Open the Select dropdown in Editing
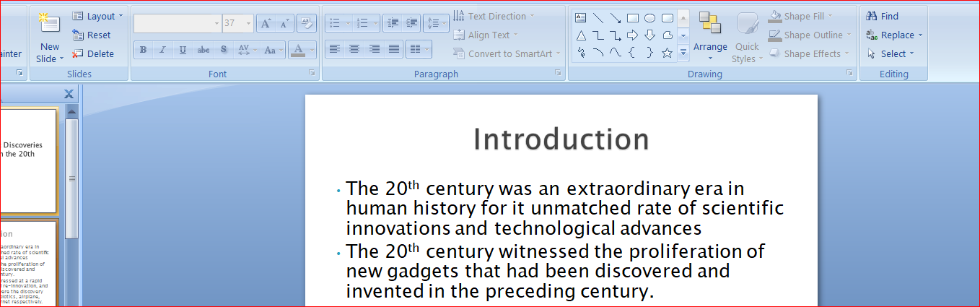The width and height of the screenshot is (980, 307). tap(891, 53)
